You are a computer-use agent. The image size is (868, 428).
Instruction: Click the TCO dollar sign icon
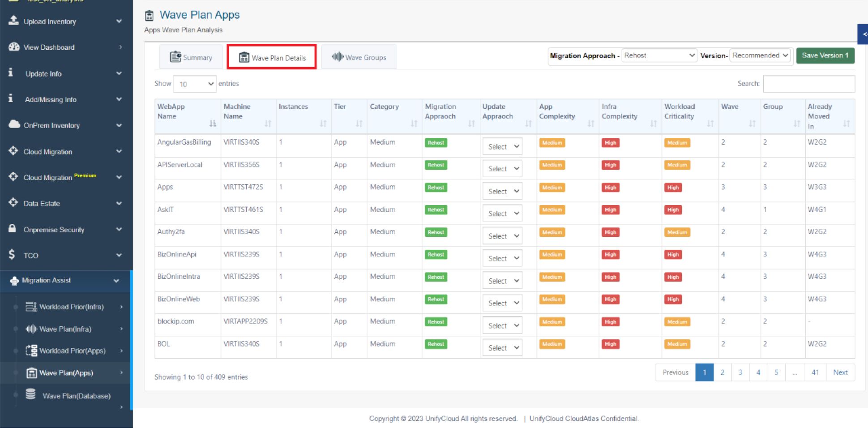[12, 255]
